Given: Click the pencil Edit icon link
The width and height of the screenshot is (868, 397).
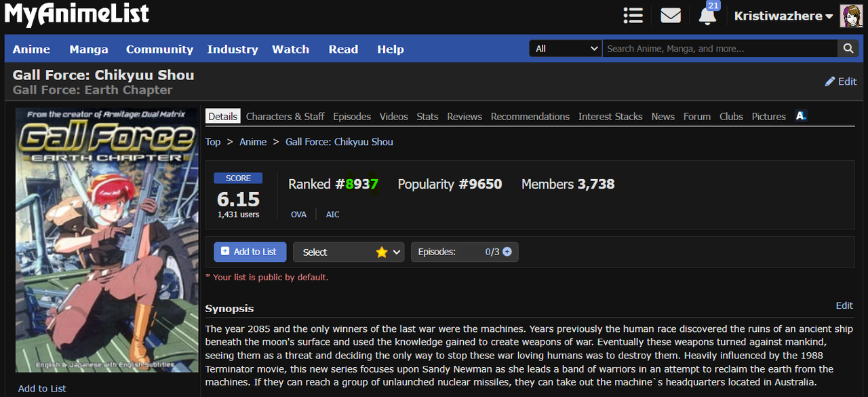Looking at the screenshot, I should pos(840,81).
